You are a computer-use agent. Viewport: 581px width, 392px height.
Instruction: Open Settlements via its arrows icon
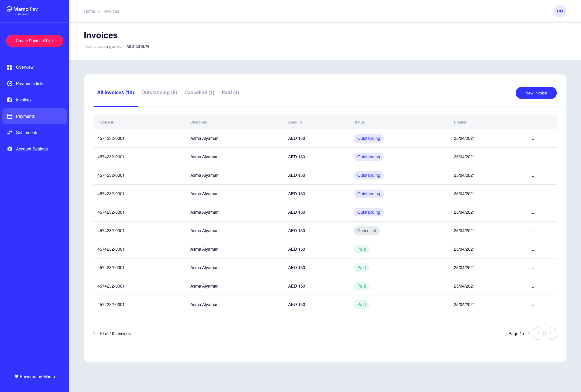coord(9,133)
